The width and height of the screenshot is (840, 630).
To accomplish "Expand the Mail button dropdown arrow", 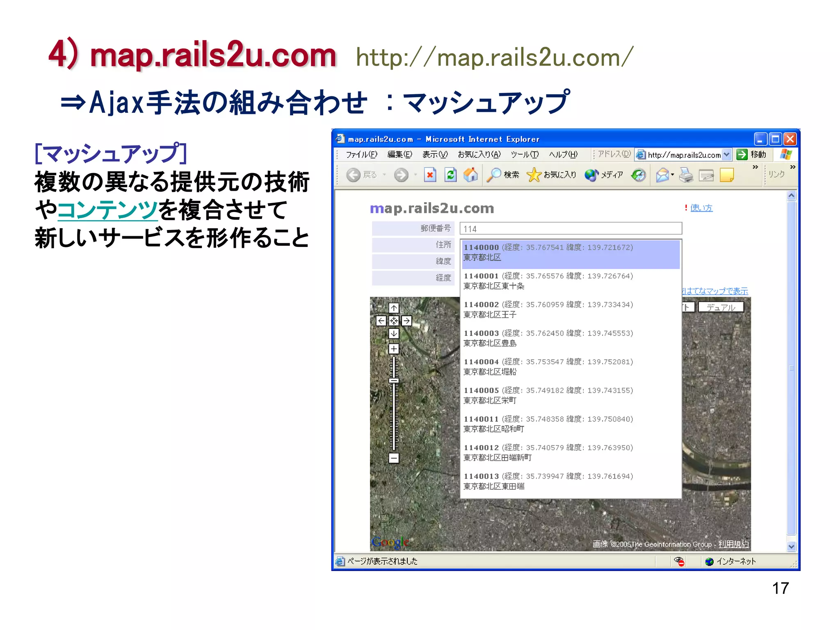I will (x=673, y=175).
